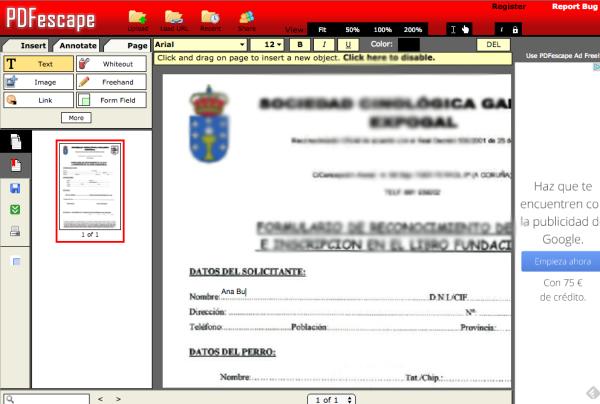Show page thumbnails with pages sidebar icon
Image resolution: width=600 pixels, height=404 pixels.
pos(16,142)
